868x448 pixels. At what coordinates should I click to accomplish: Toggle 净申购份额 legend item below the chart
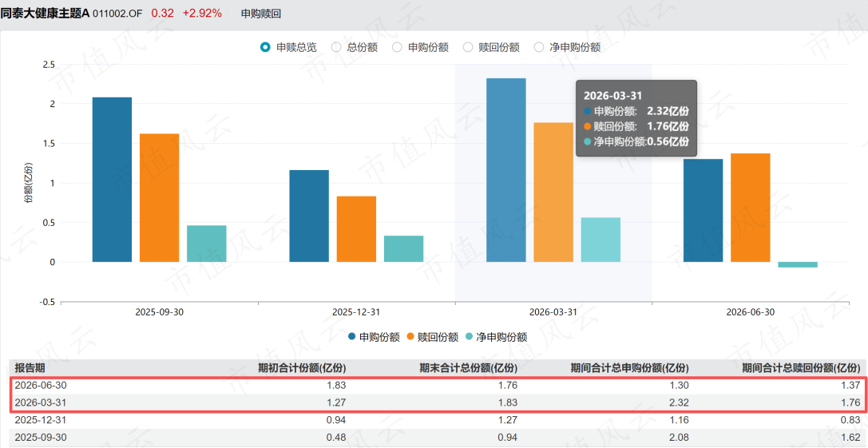496,337
